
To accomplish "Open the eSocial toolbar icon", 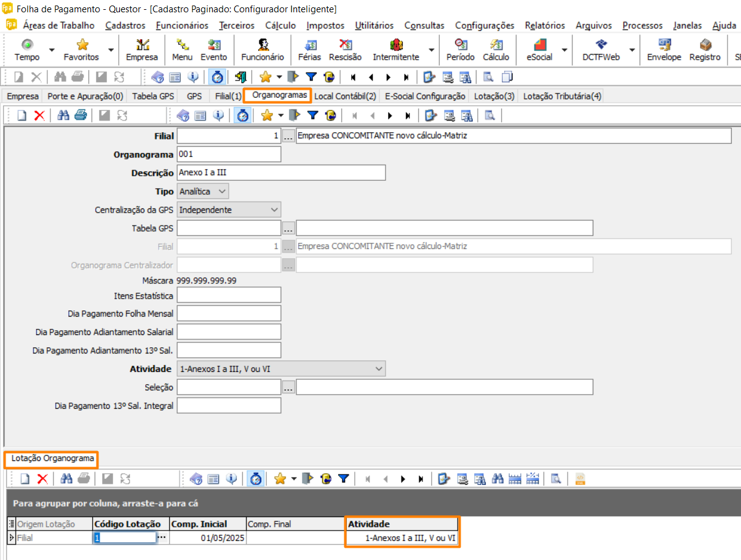I will [x=539, y=50].
